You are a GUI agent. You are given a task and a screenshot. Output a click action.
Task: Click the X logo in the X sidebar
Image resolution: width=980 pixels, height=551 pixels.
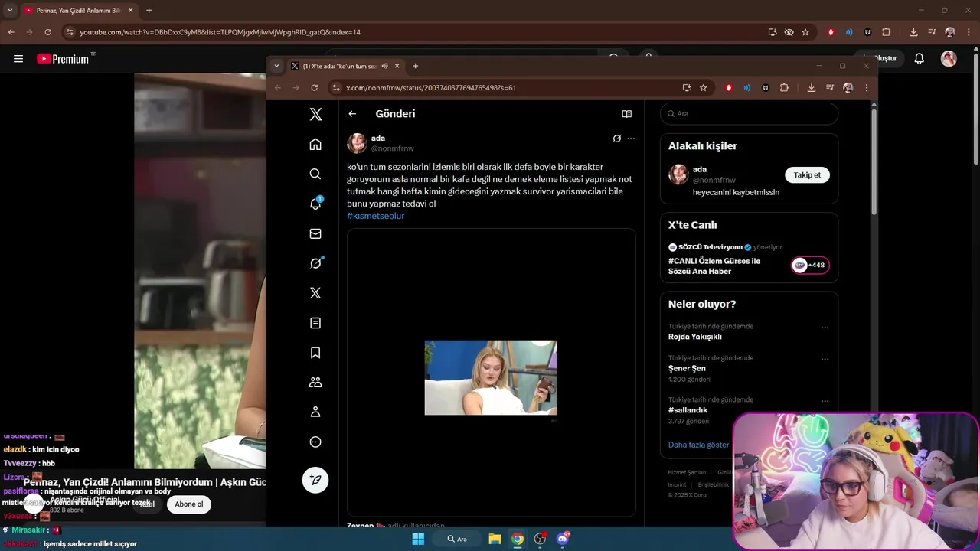(x=315, y=114)
